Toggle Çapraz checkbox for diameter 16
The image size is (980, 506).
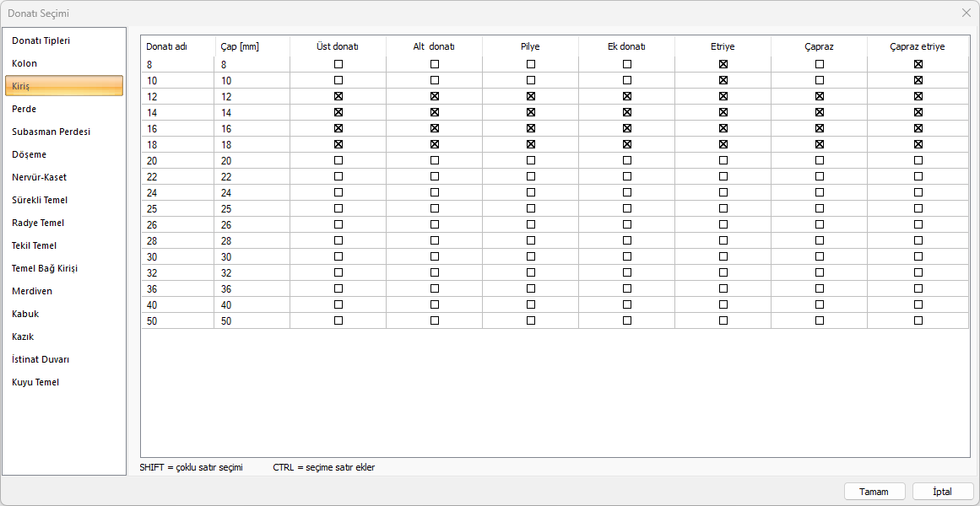[820, 128]
